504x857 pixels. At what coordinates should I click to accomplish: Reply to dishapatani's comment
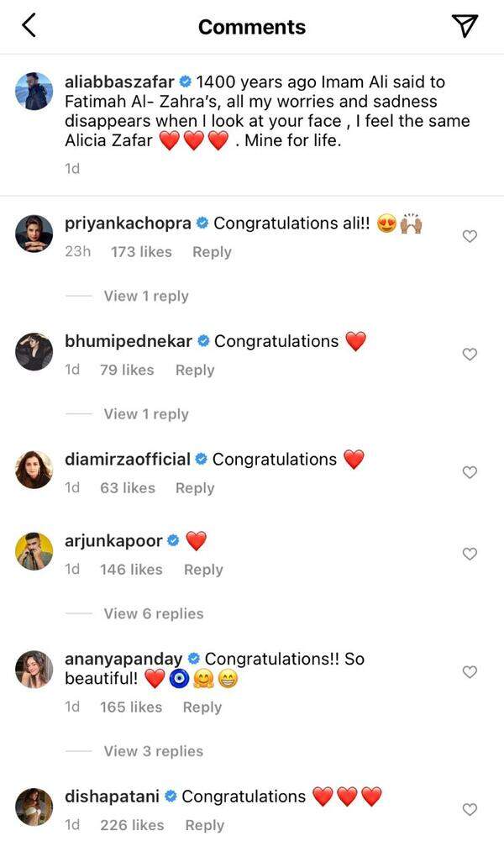click(x=204, y=825)
